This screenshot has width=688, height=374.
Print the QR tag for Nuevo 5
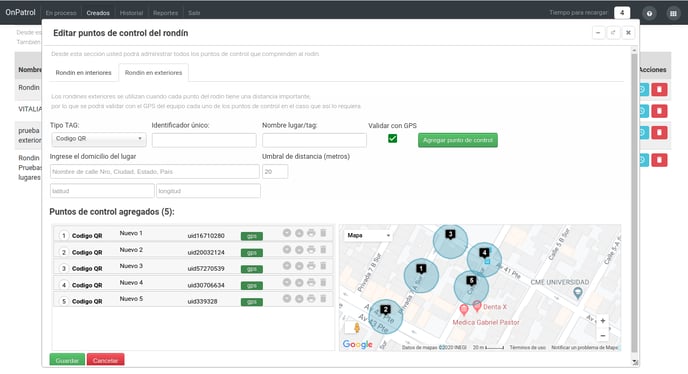click(311, 298)
